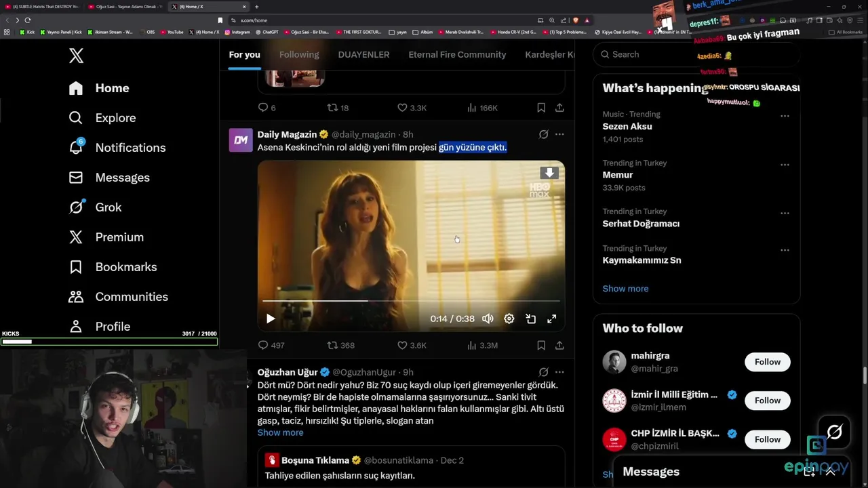Click Grok icon on Daily Magazin post
This screenshot has width=868, height=488.
543,134
